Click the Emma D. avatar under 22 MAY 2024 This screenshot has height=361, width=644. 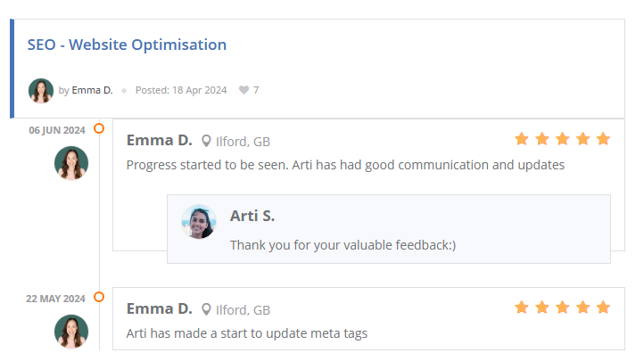(x=71, y=332)
